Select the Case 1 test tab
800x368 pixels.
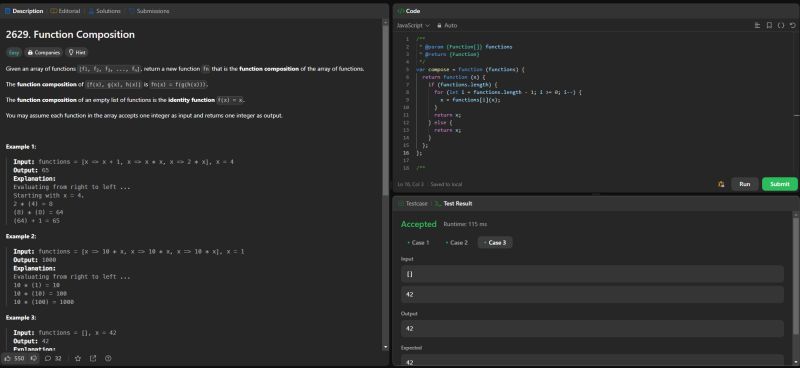[x=418, y=242]
